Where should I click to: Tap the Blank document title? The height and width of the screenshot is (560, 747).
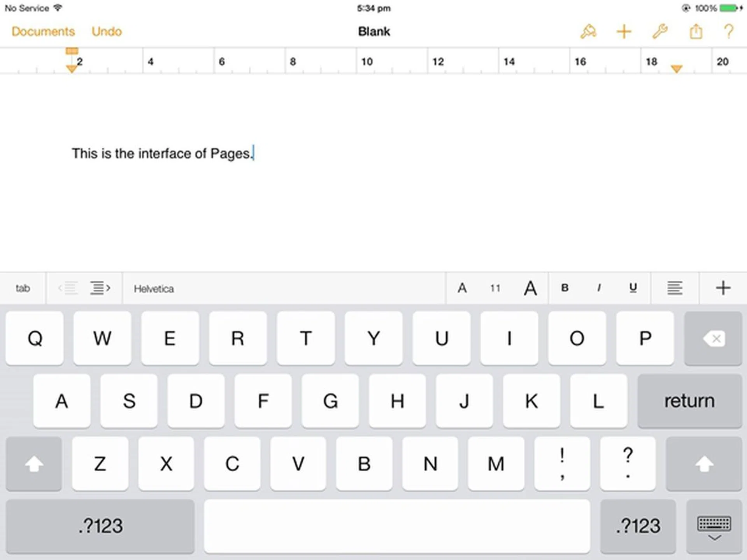pyautogui.click(x=374, y=31)
